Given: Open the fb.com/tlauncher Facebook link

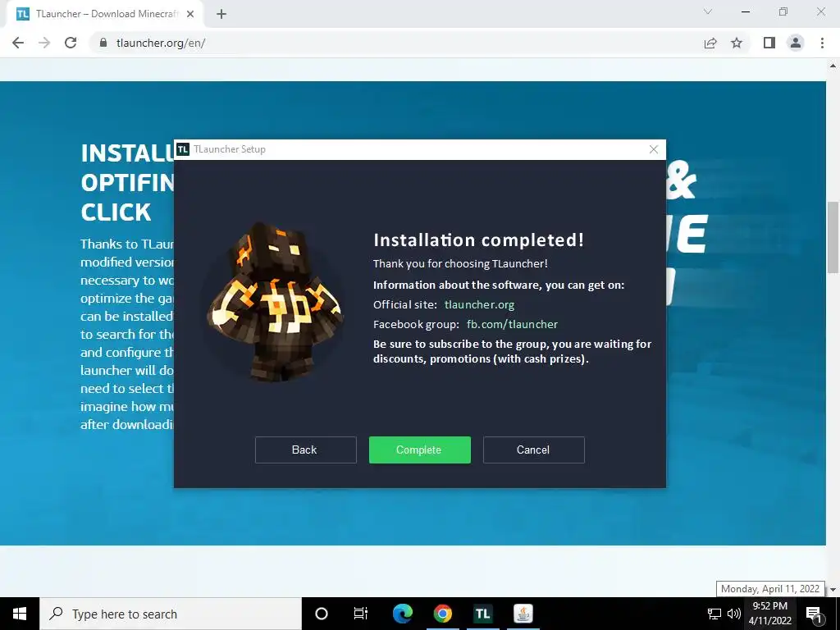Looking at the screenshot, I should click(x=512, y=324).
